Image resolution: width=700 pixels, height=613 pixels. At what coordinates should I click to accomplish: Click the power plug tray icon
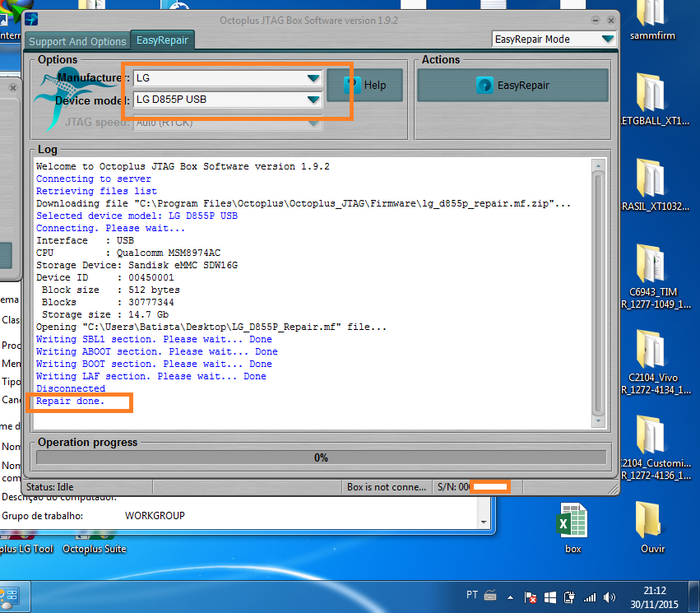click(569, 597)
